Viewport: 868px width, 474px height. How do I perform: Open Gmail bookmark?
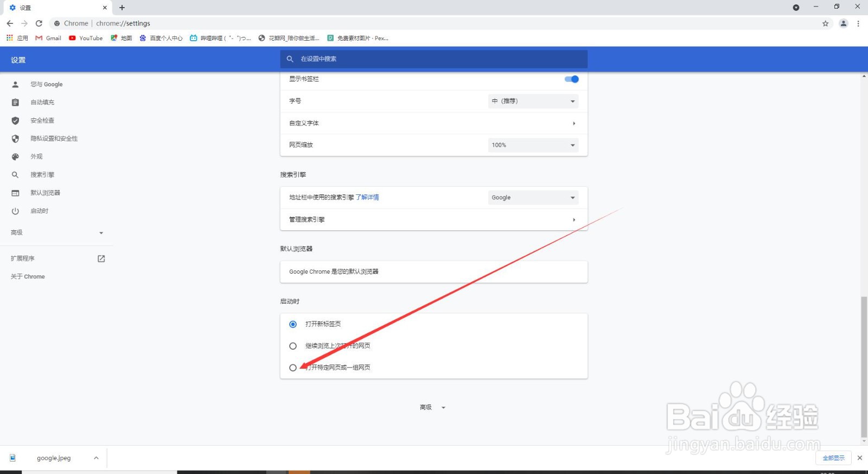pyautogui.click(x=48, y=38)
